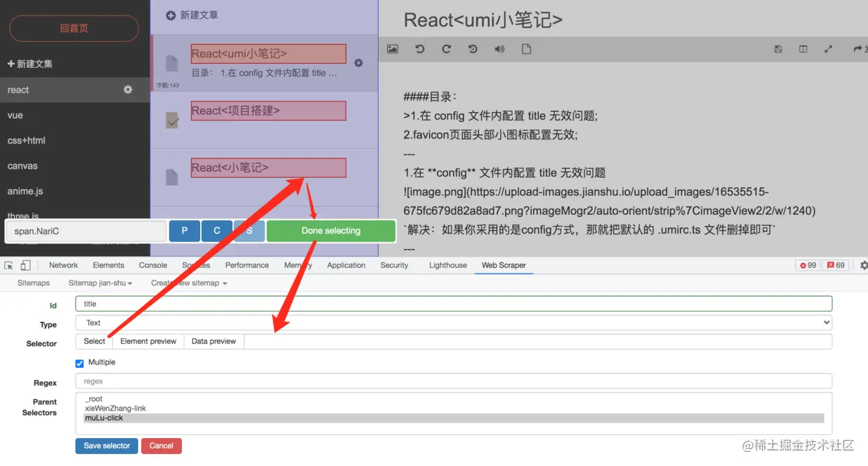
Task: Switch to the Application DevTools tab
Action: (346, 265)
